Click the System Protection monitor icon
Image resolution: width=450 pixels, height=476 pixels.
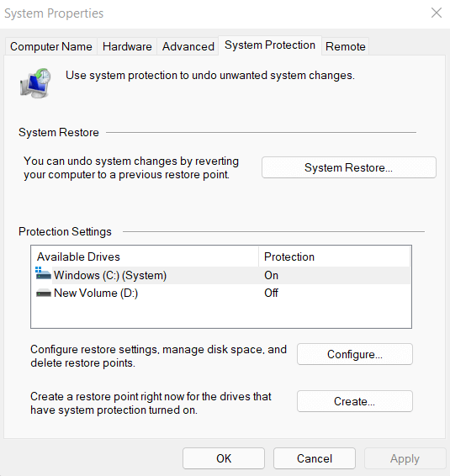point(35,83)
